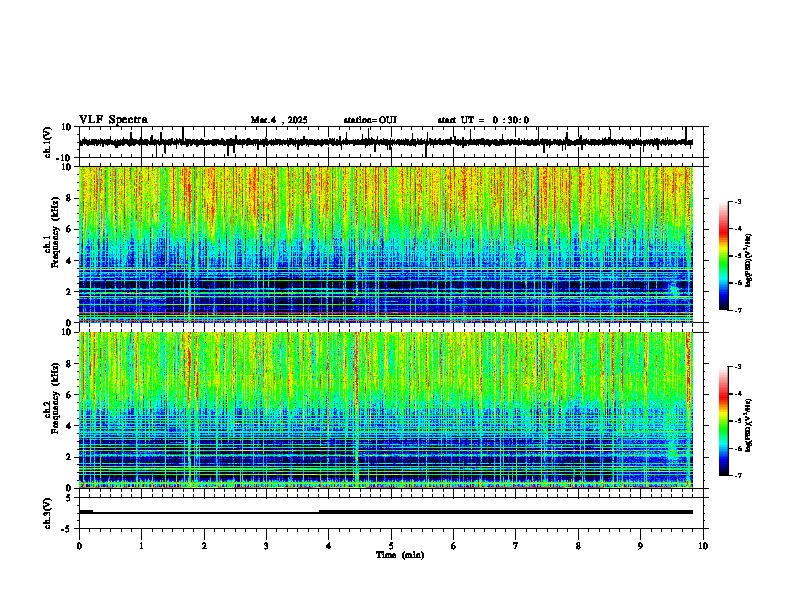Click the ch.1 voltage waveform trace
The width and height of the screenshot is (792, 612).
tap(386, 142)
